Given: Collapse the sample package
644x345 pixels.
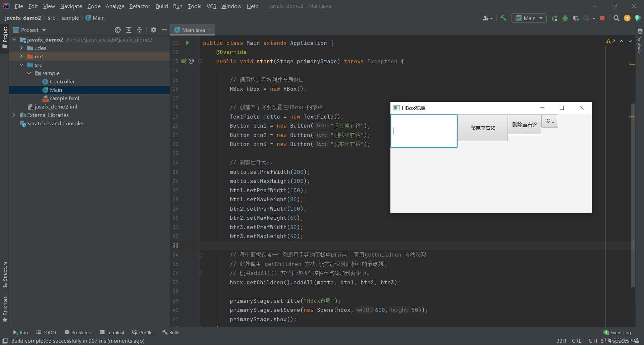Looking at the screenshot, I should (x=29, y=73).
